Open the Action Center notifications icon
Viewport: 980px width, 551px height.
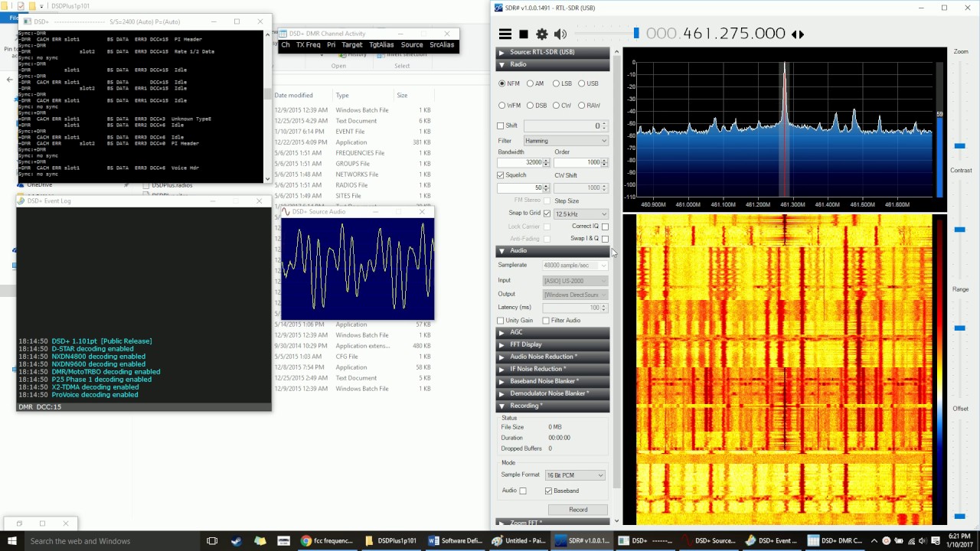click(x=937, y=541)
